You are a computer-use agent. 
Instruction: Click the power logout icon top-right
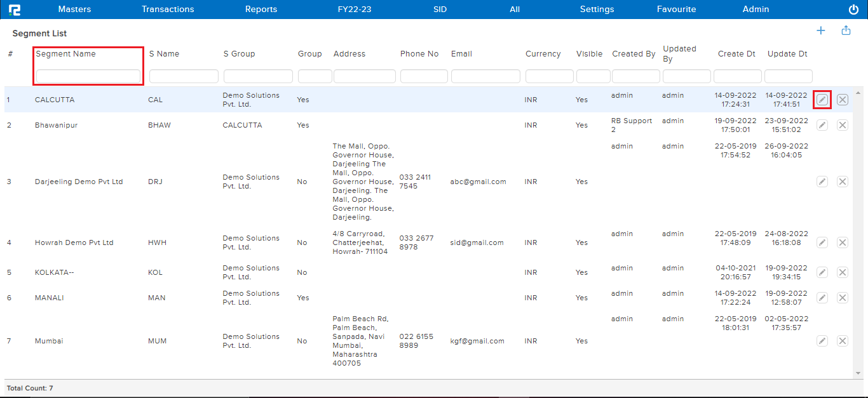click(852, 9)
